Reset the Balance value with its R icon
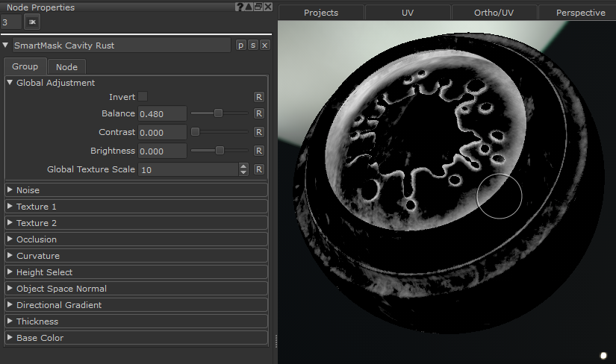Viewport: 616px width, 364px height. [x=259, y=114]
